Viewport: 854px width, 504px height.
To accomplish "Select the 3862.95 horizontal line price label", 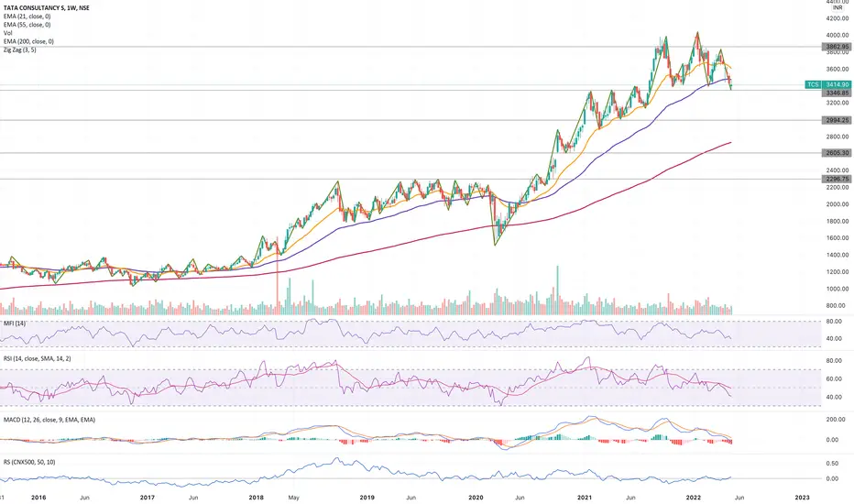I will [x=837, y=47].
